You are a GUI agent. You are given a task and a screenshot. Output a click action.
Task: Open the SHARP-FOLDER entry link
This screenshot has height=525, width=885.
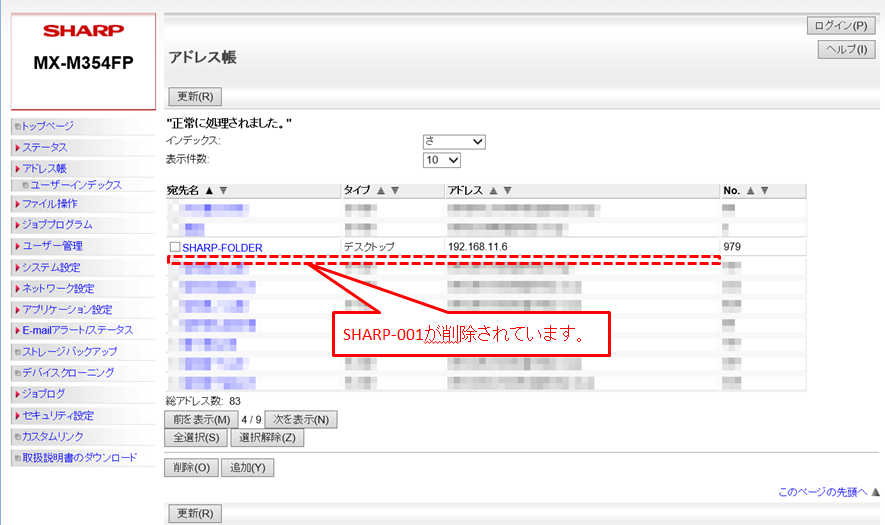coord(222,248)
